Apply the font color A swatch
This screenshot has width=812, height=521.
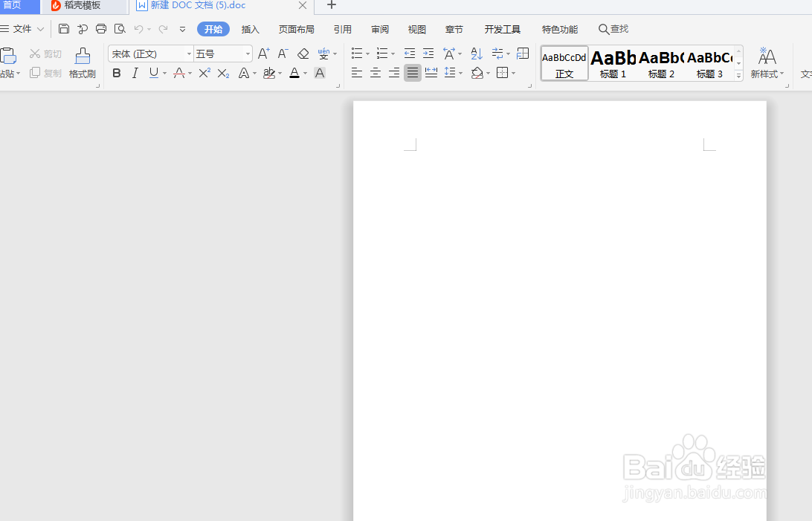tap(294, 73)
